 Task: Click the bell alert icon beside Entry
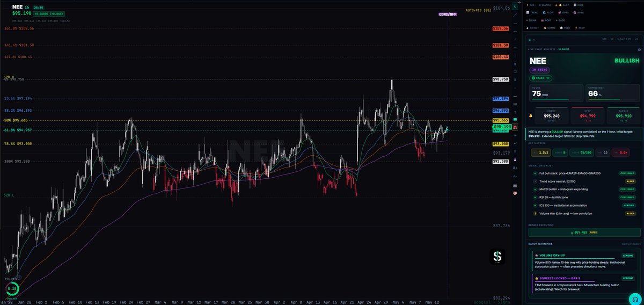coord(530,116)
